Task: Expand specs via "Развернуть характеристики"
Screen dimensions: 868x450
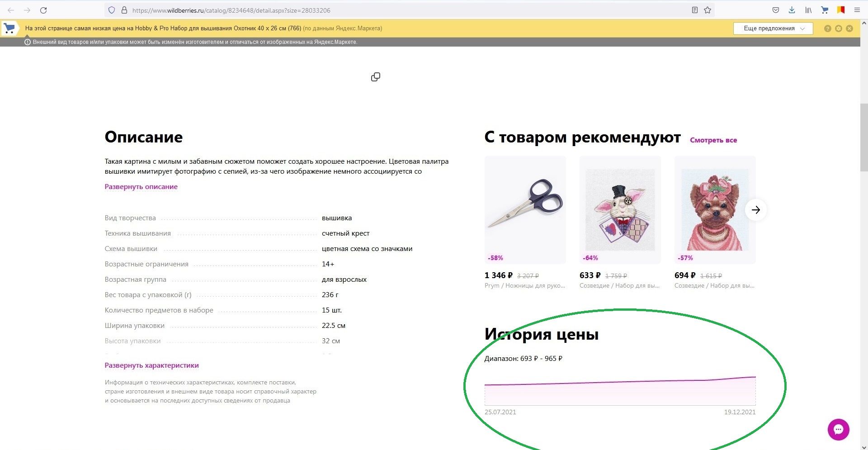Action: pyautogui.click(x=151, y=365)
